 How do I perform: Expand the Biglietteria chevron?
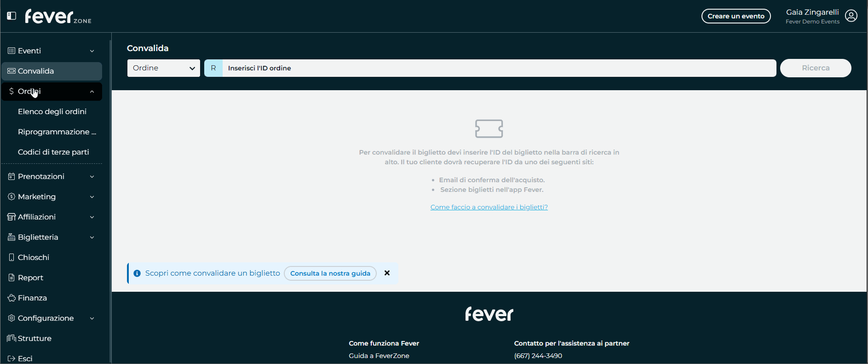(92, 237)
